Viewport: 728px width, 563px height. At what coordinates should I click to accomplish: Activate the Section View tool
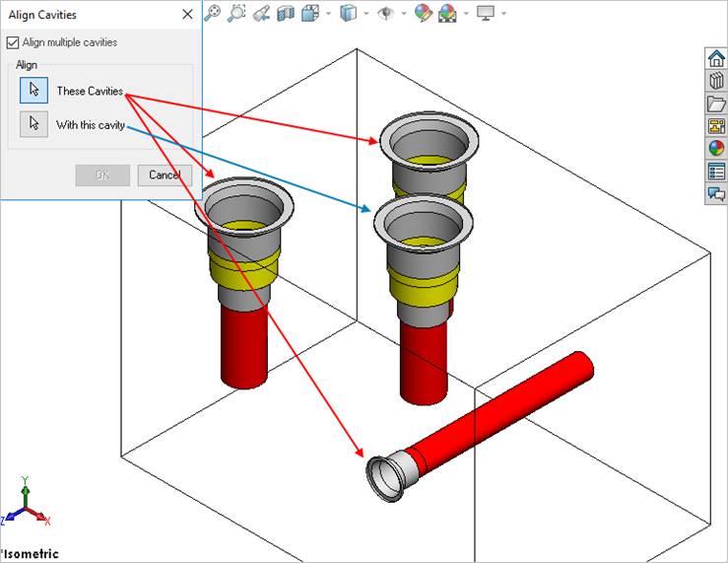point(286,13)
